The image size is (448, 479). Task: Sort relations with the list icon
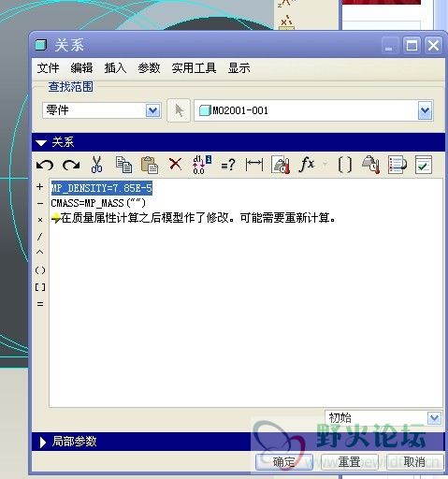pos(397,165)
